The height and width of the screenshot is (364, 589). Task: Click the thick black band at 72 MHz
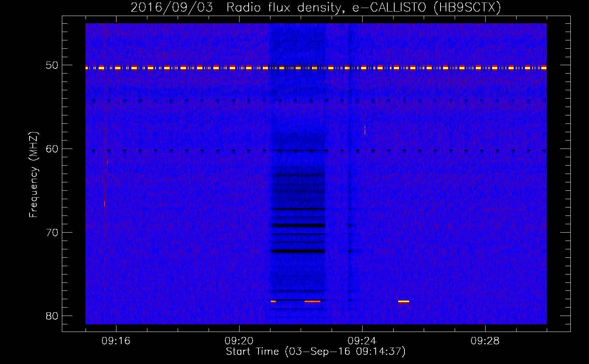click(x=298, y=251)
